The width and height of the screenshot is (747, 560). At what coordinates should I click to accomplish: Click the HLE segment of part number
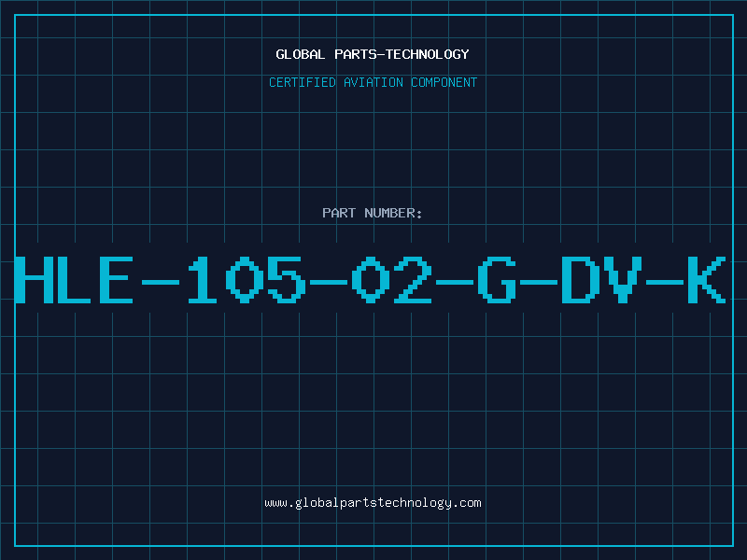(x=74, y=279)
